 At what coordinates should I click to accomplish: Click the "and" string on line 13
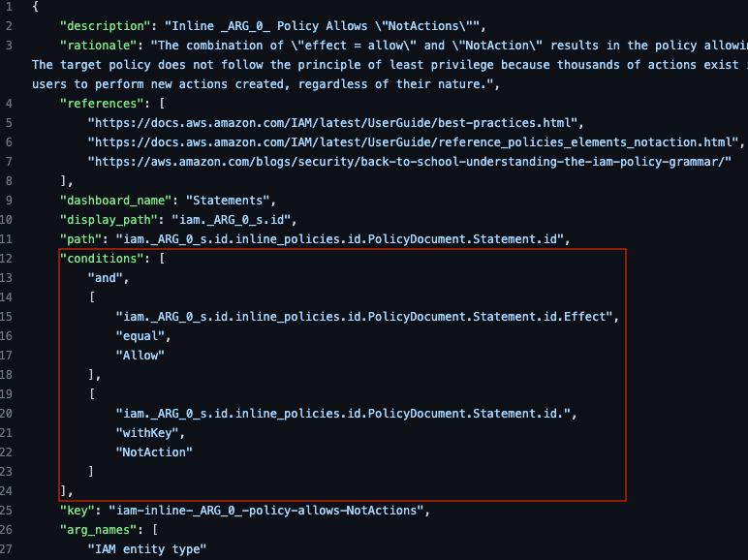point(105,278)
